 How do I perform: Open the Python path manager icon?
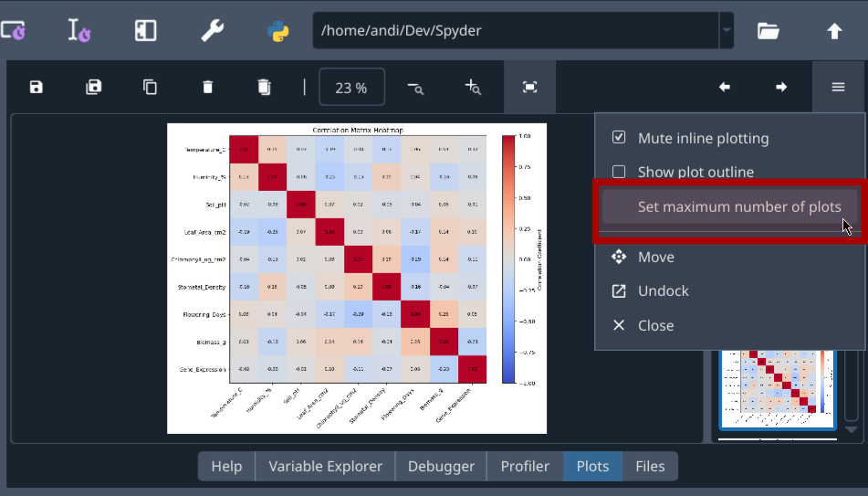pos(277,30)
